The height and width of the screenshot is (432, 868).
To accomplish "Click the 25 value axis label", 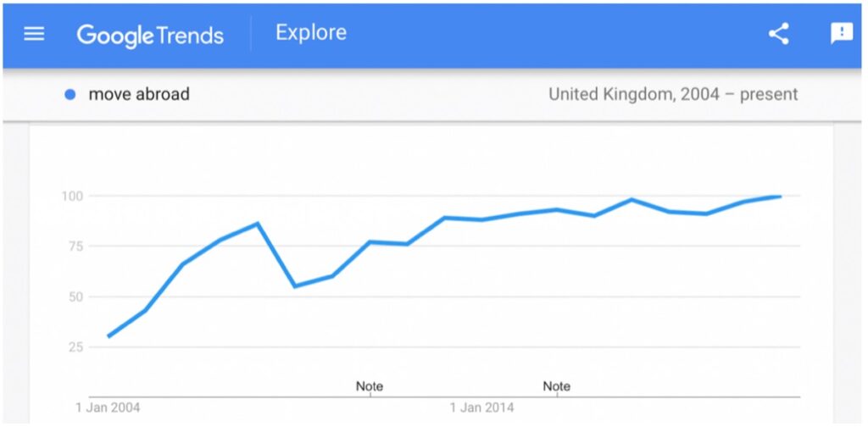I will tap(75, 347).
